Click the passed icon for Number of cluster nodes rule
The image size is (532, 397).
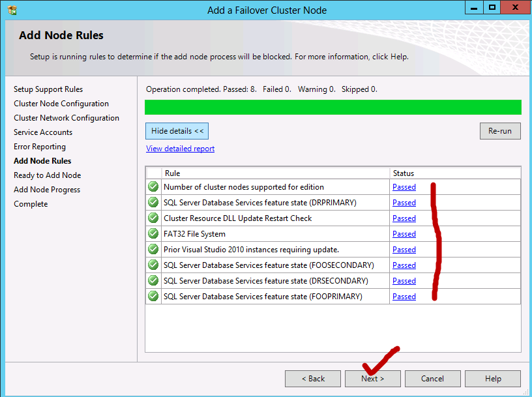pos(153,186)
